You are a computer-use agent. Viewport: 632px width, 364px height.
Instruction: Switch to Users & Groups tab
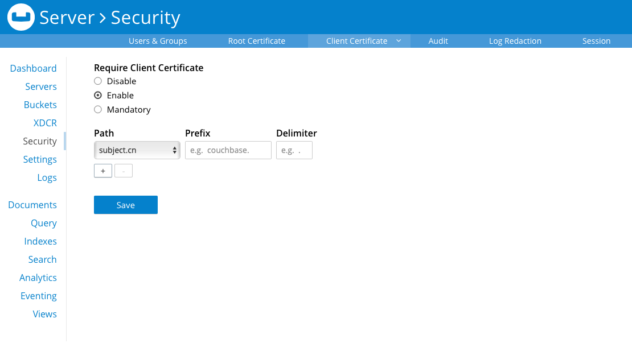tap(158, 41)
